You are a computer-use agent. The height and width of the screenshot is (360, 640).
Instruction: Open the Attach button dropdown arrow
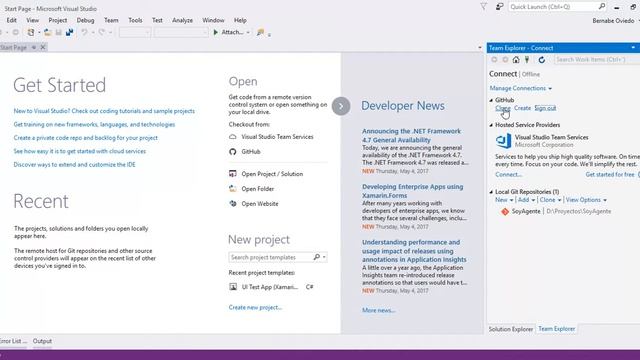pos(248,32)
